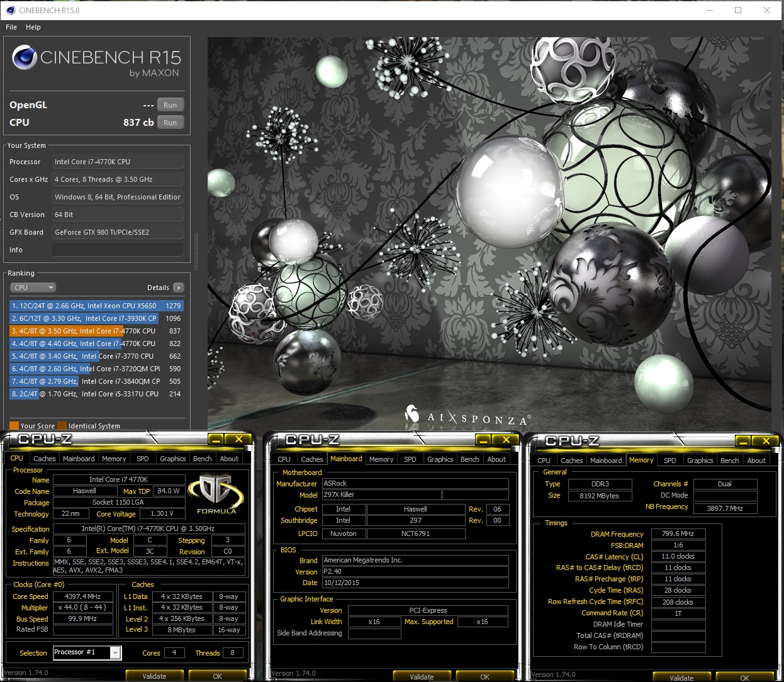Click the NB Frequency 3897.7 MHz value
784x682 pixels.
click(x=725, y=508)
